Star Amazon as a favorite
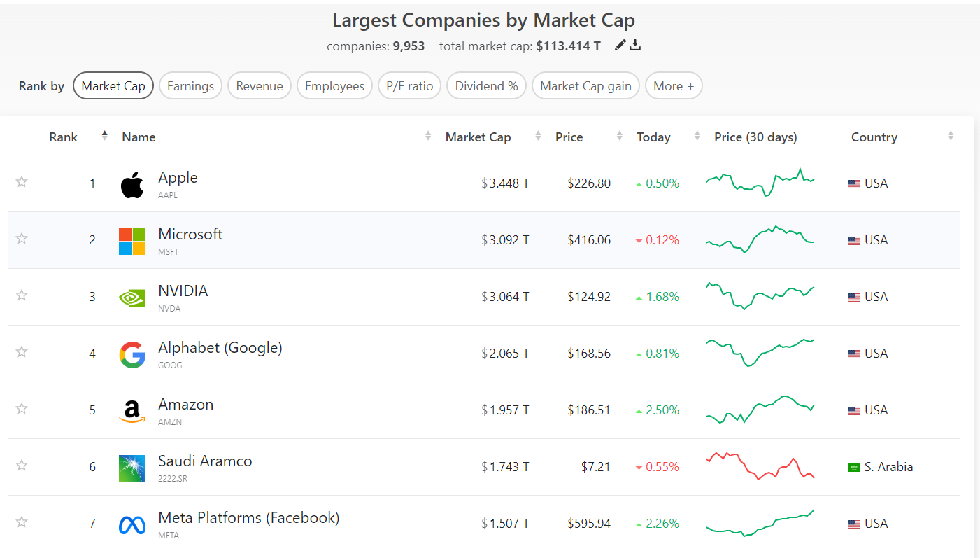Viewport: 980px width, 558px height. point(22,409)
